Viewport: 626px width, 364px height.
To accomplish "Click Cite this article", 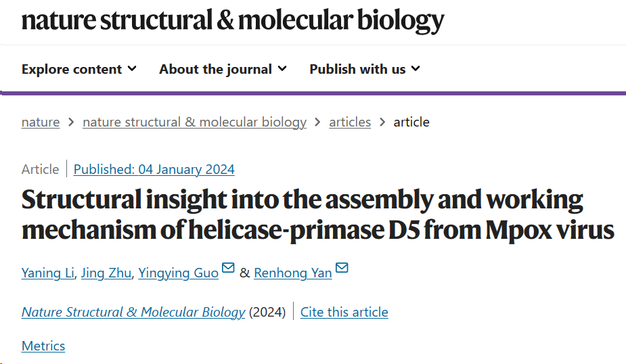I will (344, 313).
